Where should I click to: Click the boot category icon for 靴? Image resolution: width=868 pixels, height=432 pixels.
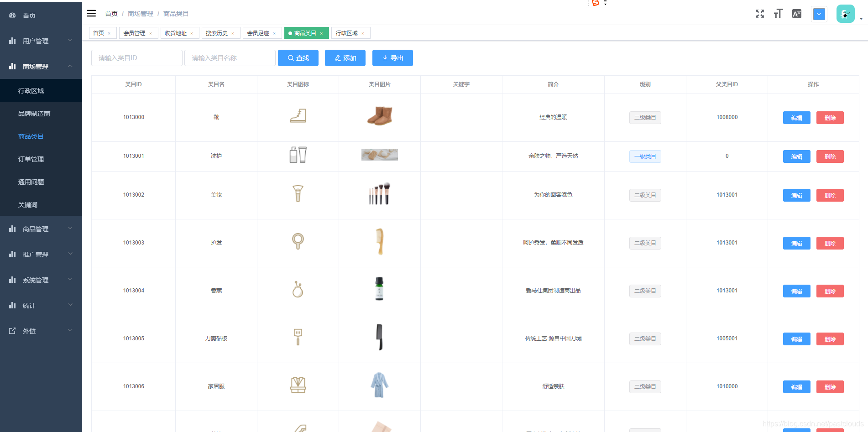pyautogui.click(x=298, y=116)
